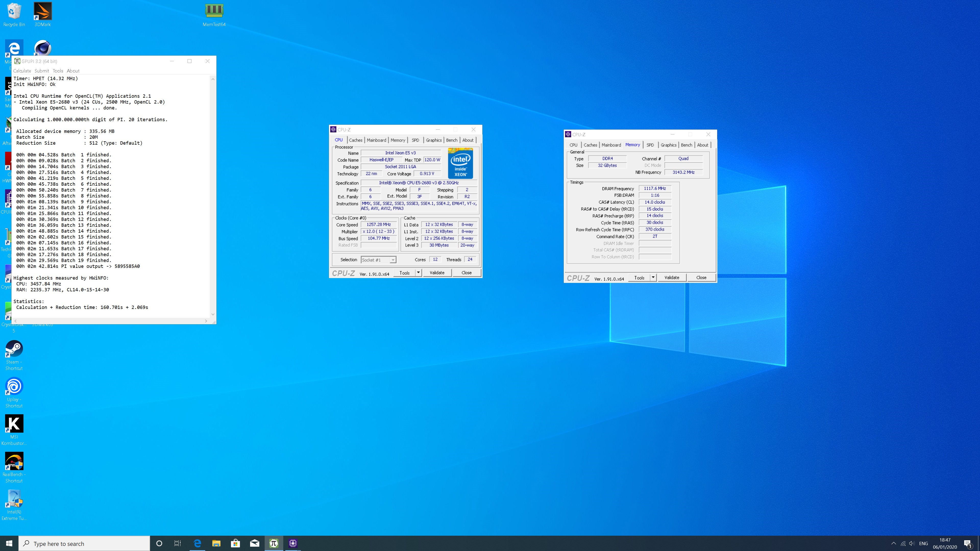Click Validate in left CPU-Z window
This screenshot has height=551, width=980.
click(437, 273)
